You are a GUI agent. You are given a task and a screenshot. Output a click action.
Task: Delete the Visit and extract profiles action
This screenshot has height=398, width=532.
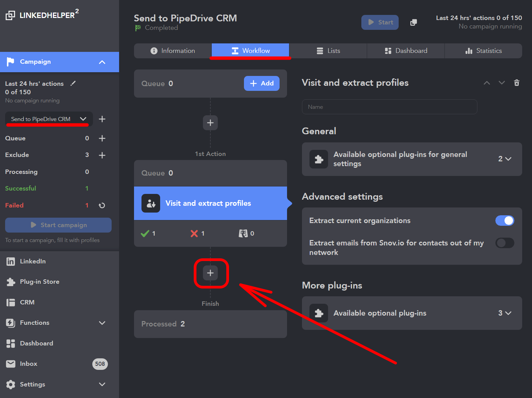(516, 83)
